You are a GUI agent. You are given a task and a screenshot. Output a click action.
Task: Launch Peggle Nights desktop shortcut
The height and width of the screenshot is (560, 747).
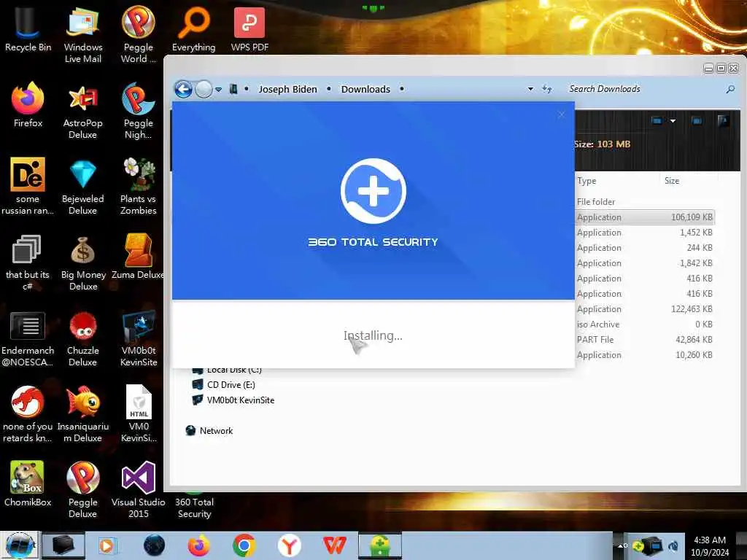pyautogui.click(x=138, y=111)
